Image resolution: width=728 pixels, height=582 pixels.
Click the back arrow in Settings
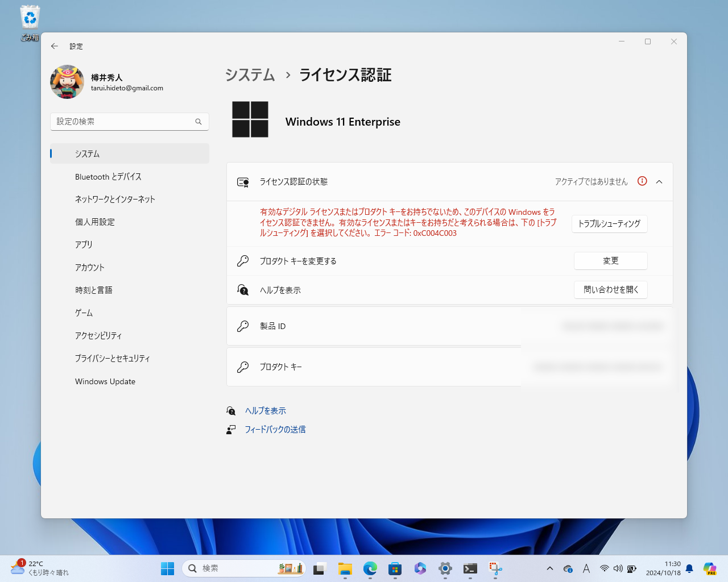tap(55, 46)
